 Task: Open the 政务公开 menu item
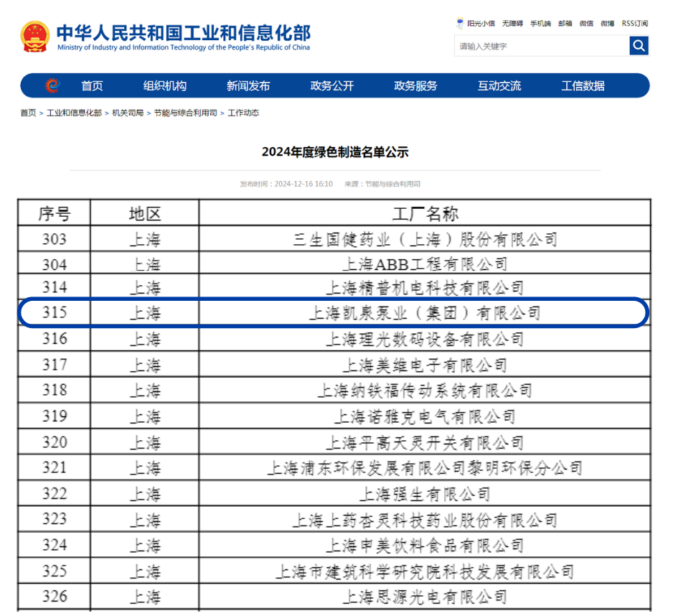[331, 85]
